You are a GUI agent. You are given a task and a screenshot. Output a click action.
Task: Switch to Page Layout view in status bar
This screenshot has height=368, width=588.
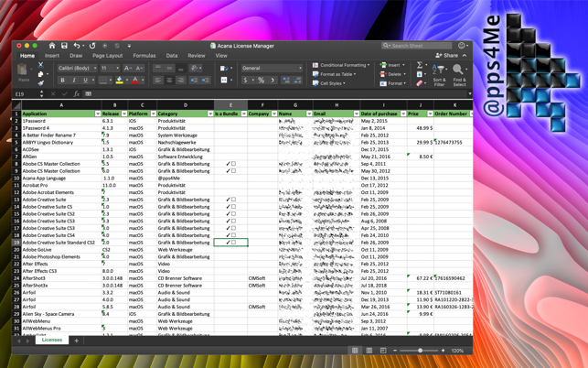pos(369,351)
